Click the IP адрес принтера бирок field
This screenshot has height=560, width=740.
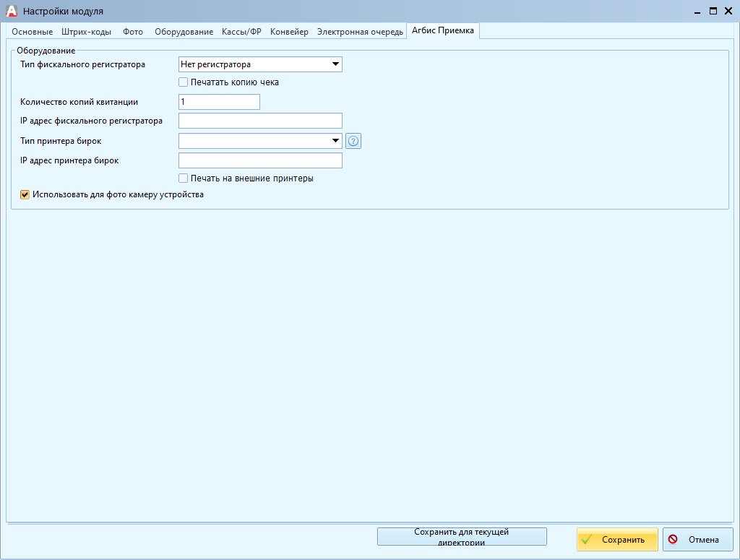tap(260, 160)
